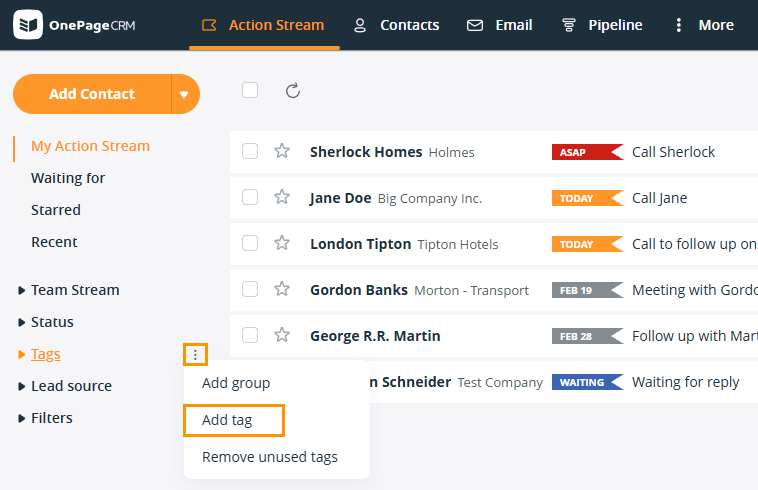Select the London Tipton row checkbox
Image resolution: width=758 pixels, height=490 pixels.
(x=250, y=243)
